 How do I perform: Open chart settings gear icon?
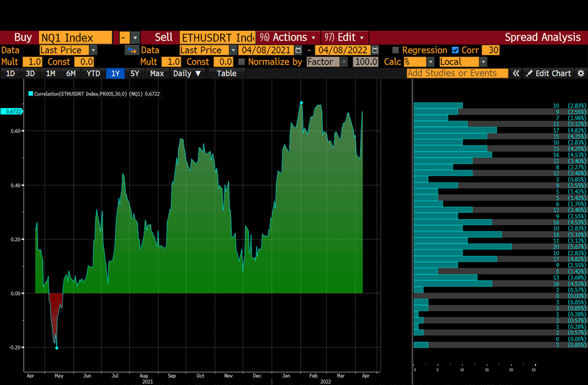tap(581, 73)
